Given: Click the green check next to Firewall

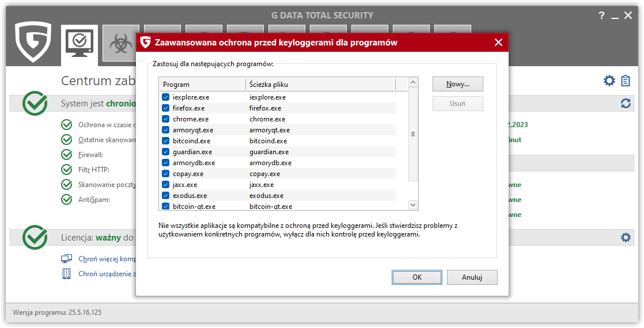Looking at the screenshot, I should (67, 155).
